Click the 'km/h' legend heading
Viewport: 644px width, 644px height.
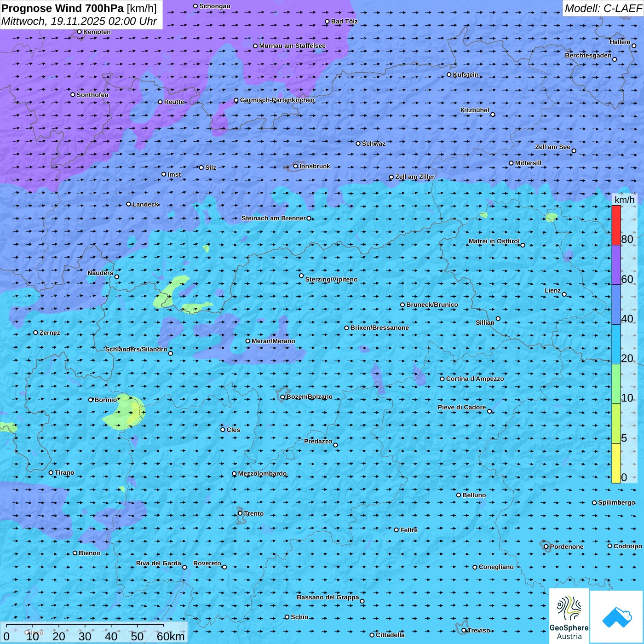624,200
